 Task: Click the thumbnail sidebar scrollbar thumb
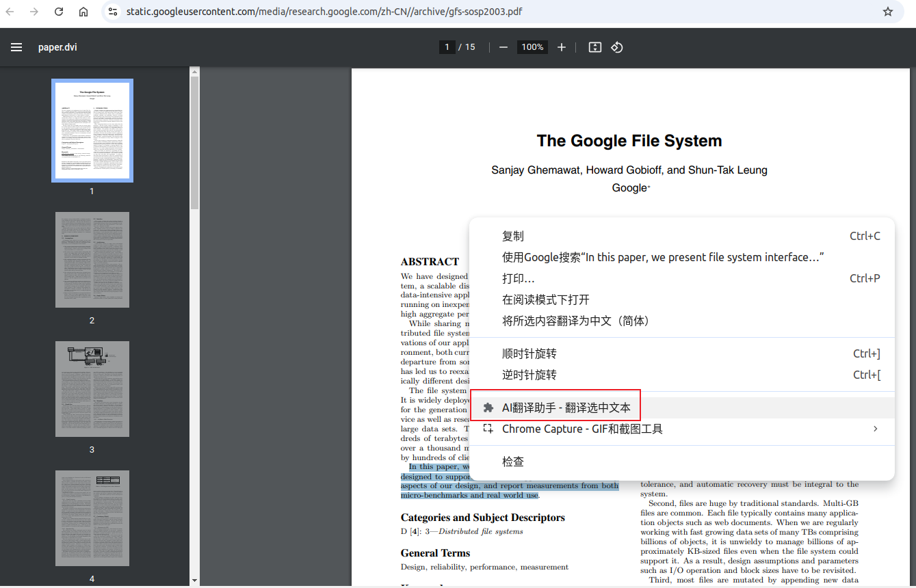(194, 143)
